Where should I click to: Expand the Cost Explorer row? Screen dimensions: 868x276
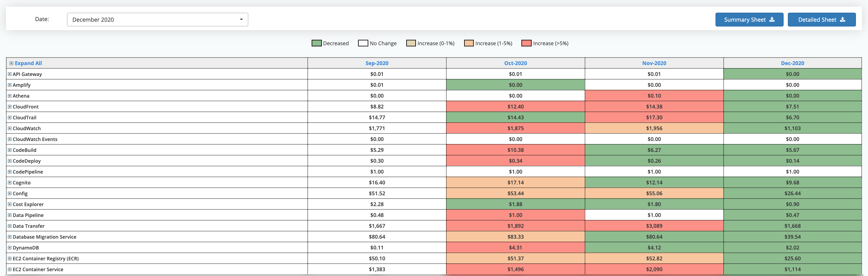pos(10,204)
